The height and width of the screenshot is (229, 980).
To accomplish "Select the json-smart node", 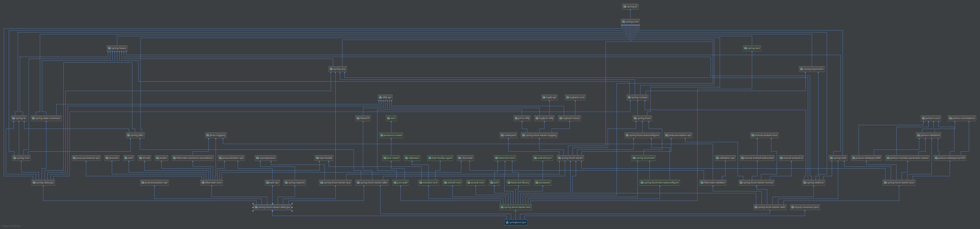I will point(391,158).
